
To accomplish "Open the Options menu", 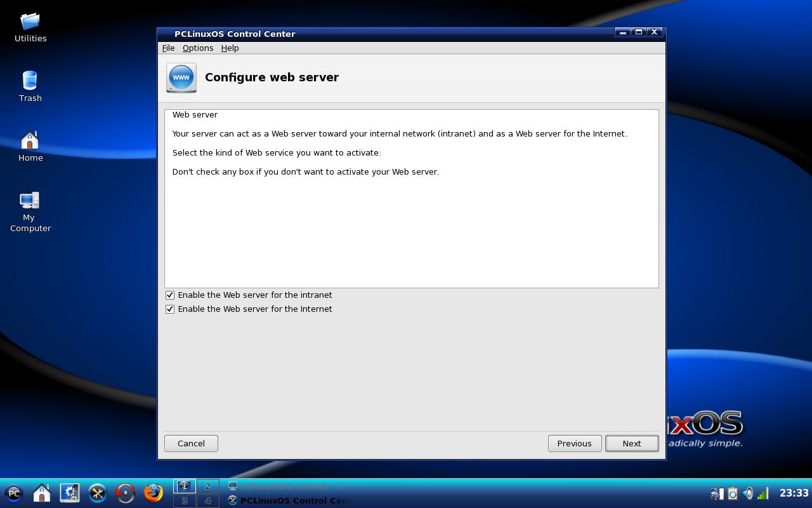I will 198,48.
